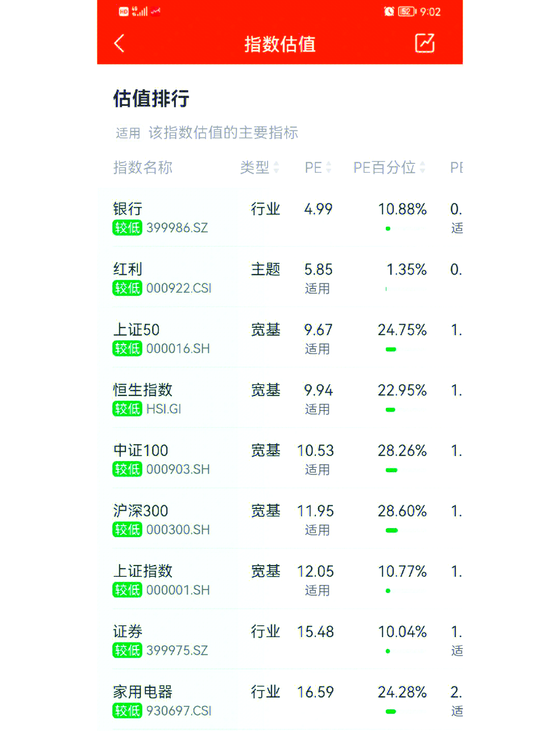Tap the 较低 badge next to 银行

tap(127, 227)
